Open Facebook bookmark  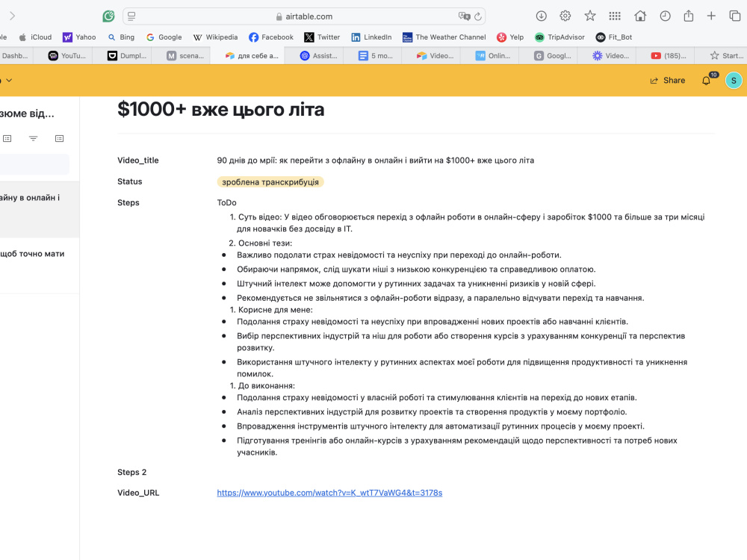(271, 37)
